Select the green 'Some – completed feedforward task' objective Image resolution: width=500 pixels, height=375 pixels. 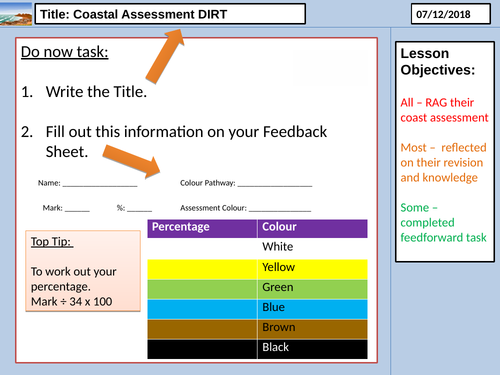point(443,222)
